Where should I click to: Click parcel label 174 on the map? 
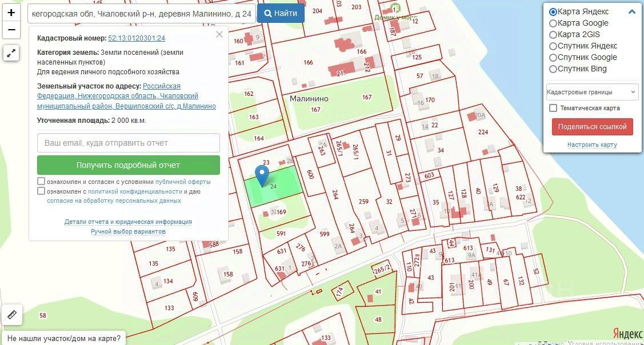point(339,292)
